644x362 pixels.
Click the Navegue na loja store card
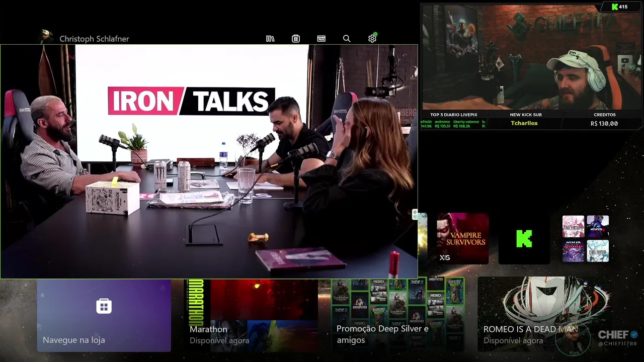[x=104, y=315]
